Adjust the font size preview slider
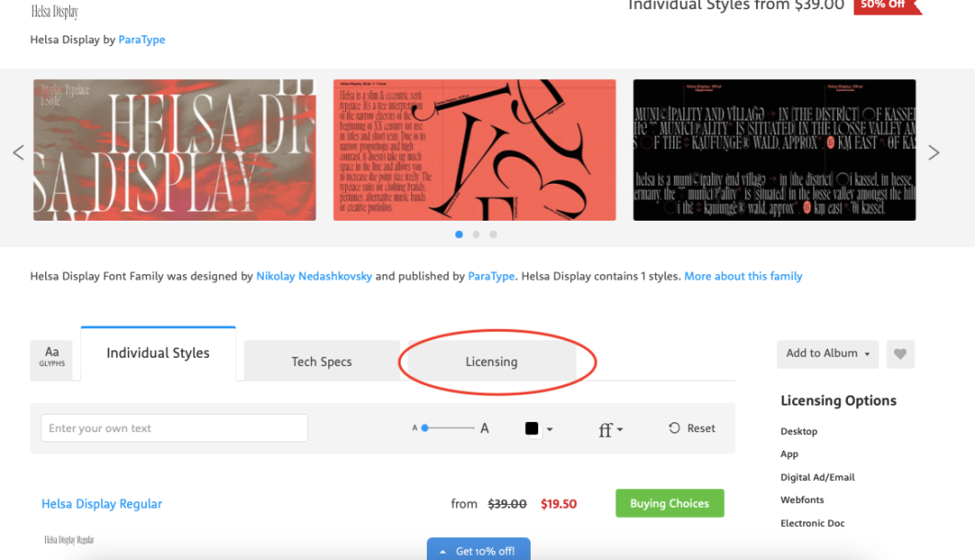Viewport: 975px width, 560px height. [448, 428]
